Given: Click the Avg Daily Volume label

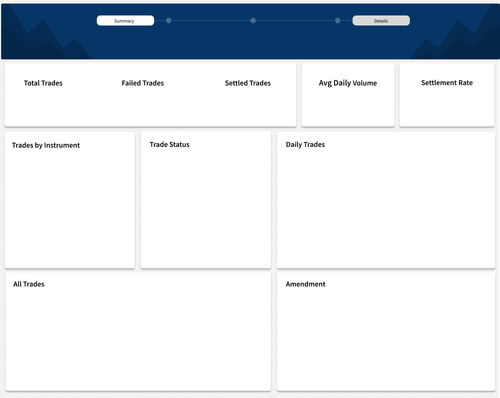Looking at the screenshot, I should pyautogui.click(x=348, y=83).
